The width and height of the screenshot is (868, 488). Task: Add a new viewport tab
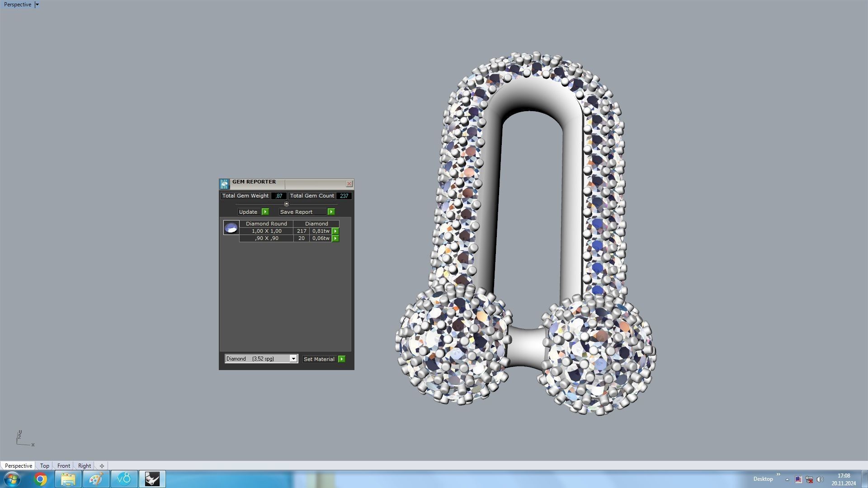[x=102, y=466]
